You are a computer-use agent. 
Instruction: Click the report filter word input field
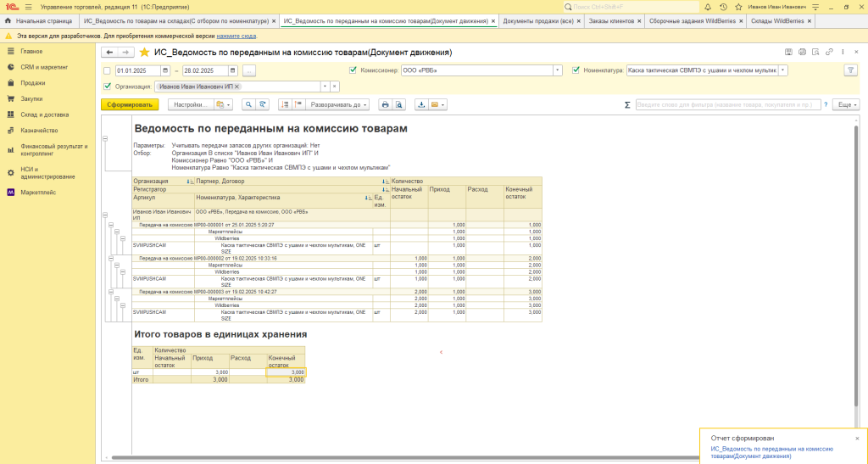point(727,104)
